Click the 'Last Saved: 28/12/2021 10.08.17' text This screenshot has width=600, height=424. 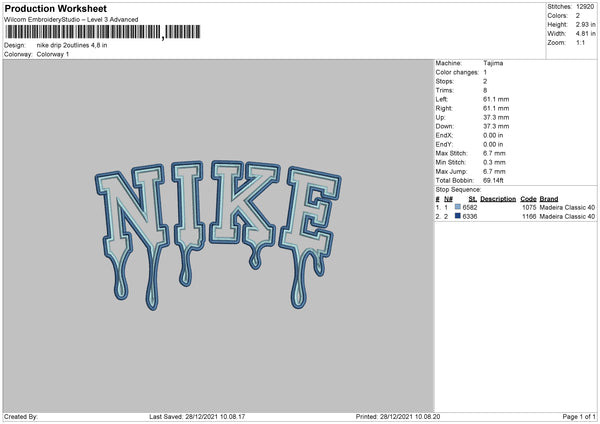197,417
